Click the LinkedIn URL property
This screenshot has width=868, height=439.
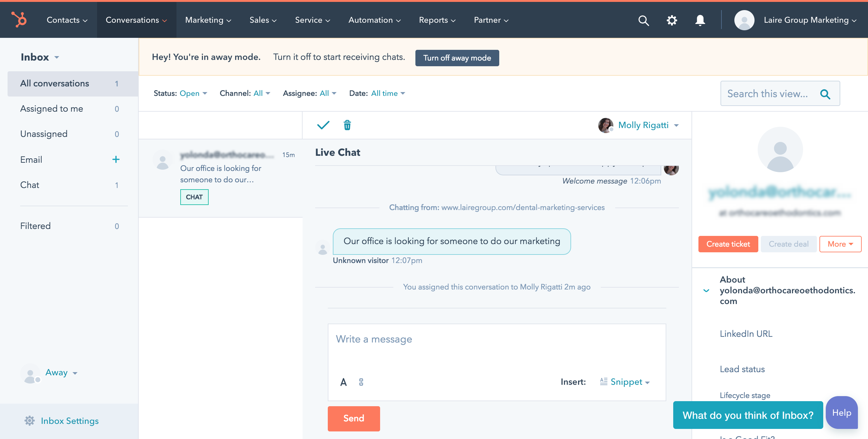[746, 333]
